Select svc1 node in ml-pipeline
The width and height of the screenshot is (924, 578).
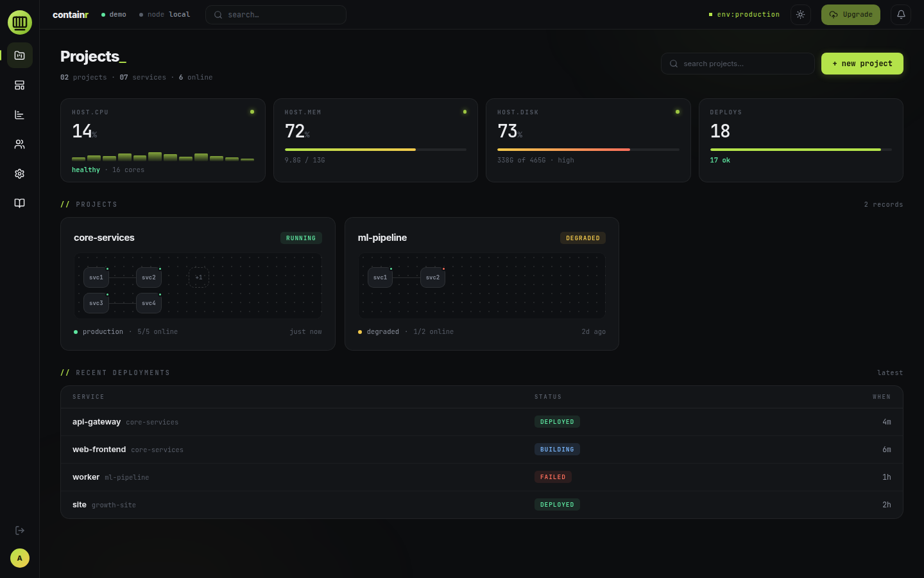tap(381, 277)
